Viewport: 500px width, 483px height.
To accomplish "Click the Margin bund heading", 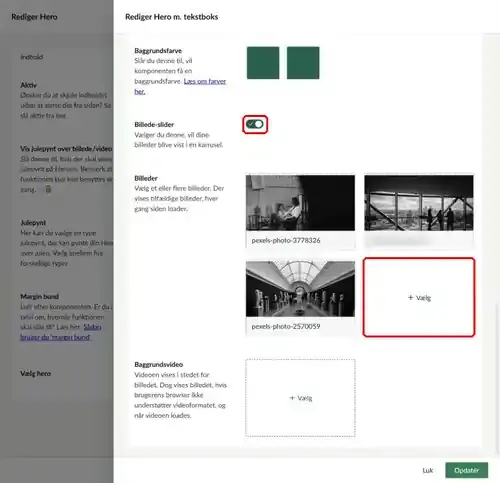I will coord(39,296).
